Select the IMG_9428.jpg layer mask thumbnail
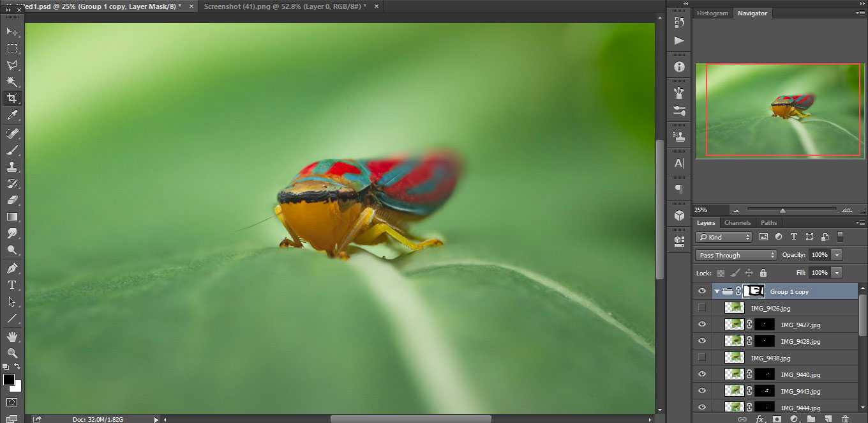This screenshot has width=868, height=423. point(765,341)
